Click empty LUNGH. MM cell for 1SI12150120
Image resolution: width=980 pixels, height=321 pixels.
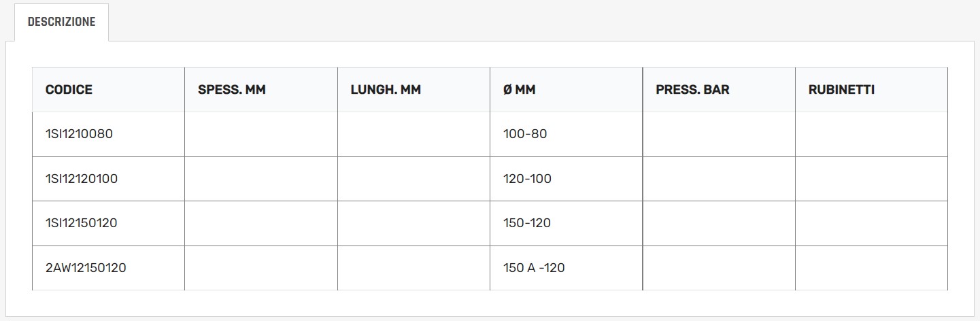413,223
